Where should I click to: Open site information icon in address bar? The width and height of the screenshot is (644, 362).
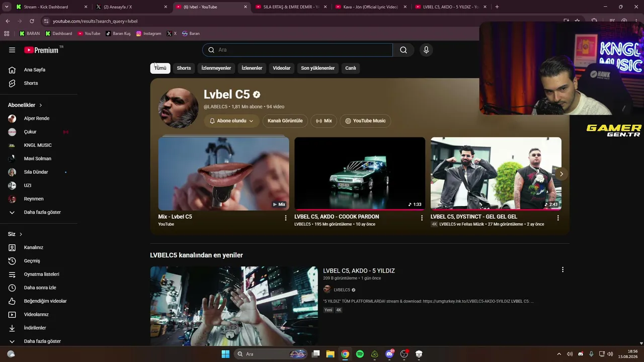pos(46,21)
